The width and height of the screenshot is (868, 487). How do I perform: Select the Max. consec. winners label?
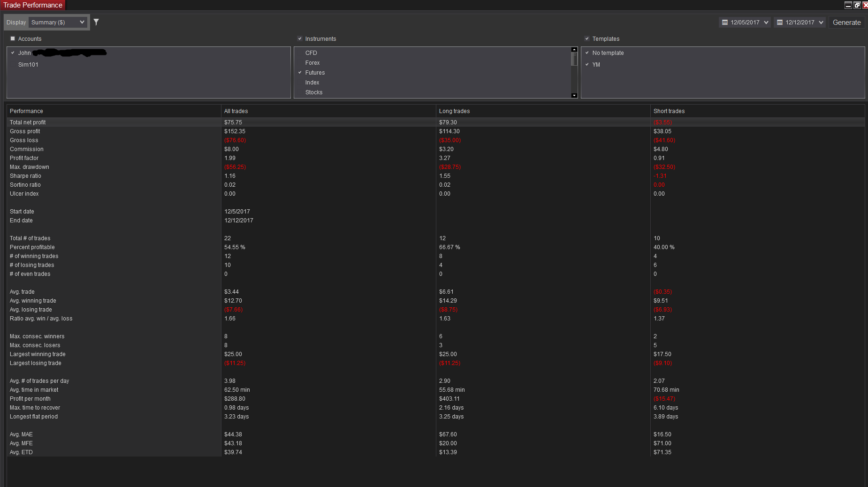click(x=37, y=336)
